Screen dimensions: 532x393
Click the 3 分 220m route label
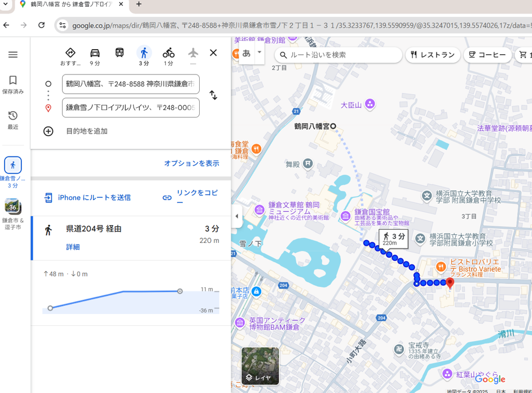point(394,239)
